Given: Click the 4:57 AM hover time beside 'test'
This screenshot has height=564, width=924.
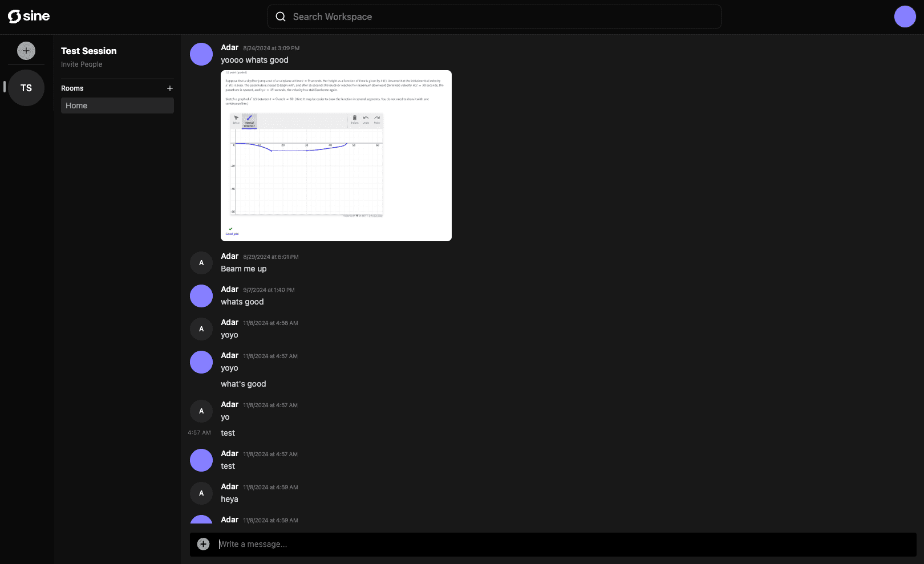Looking at the screenshot, I should 199,433.
